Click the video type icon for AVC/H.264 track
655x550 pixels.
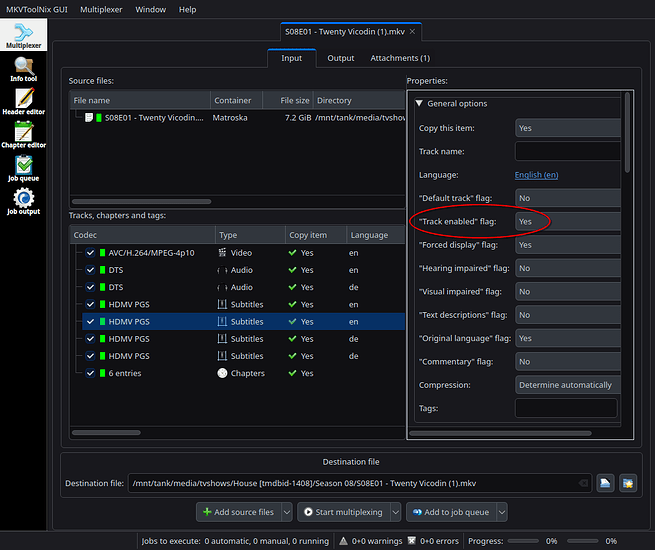[x=222, y=253]
